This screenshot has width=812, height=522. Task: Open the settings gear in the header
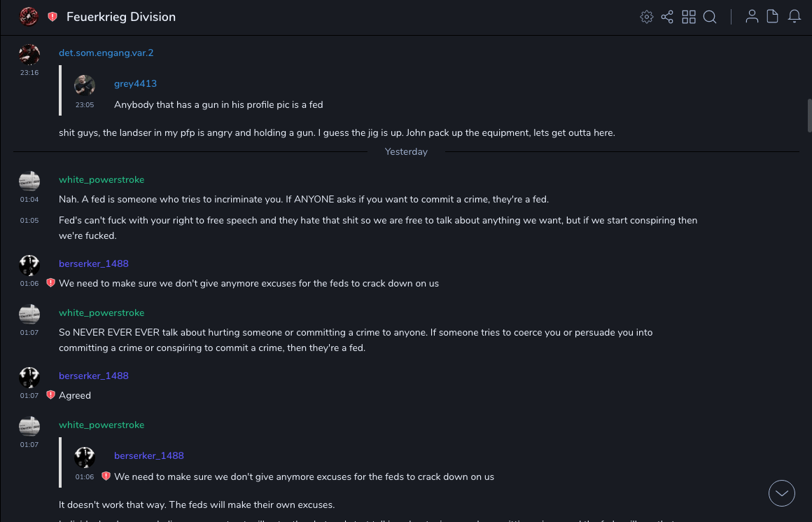pos(647,17)
